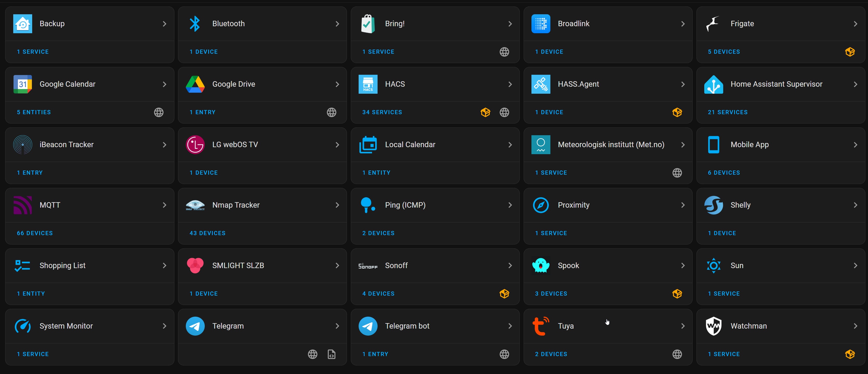This screenshot has height=374, width=868.
Task: Click the Met.no weather icon
Action: coord(541,145)
